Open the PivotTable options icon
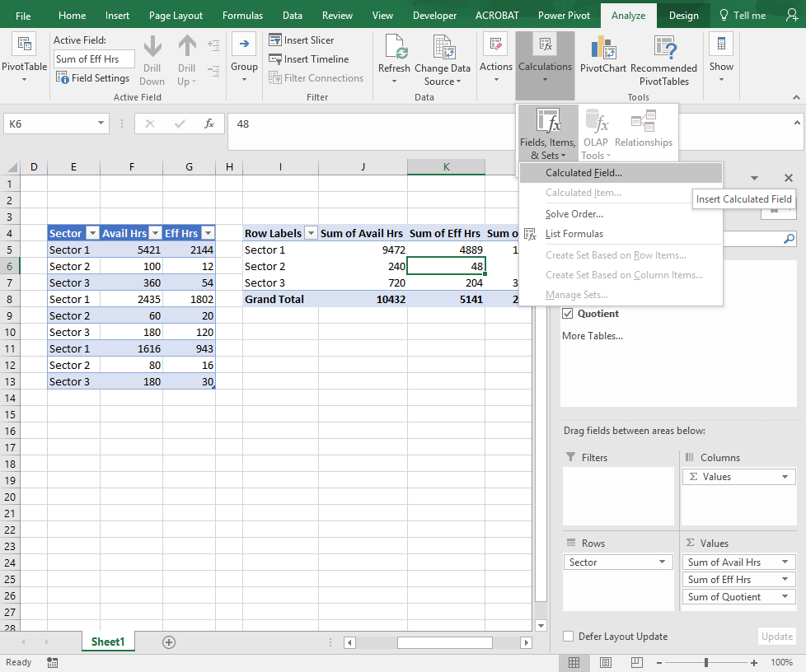The height and width of the screenshot is (672, 806). pos(24,44)
